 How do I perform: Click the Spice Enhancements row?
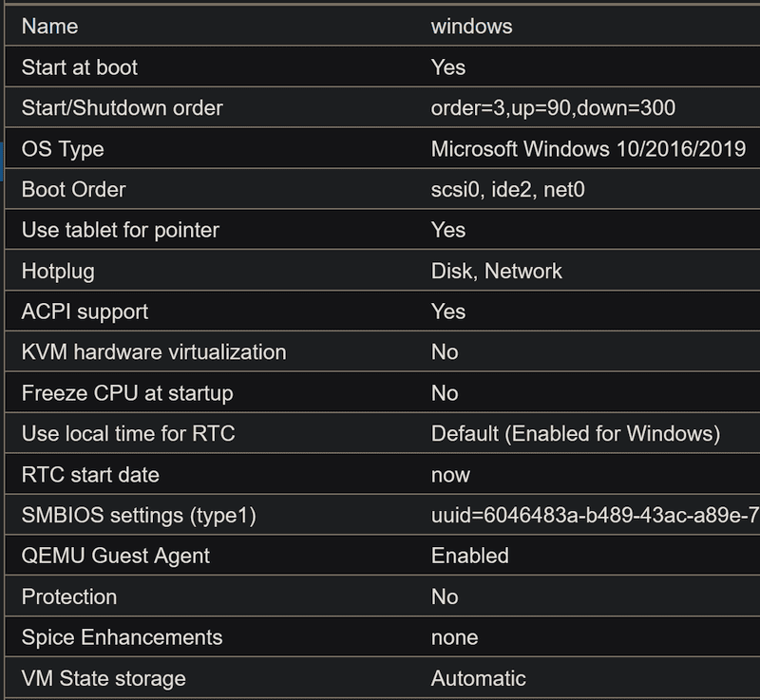click(122, 637)
